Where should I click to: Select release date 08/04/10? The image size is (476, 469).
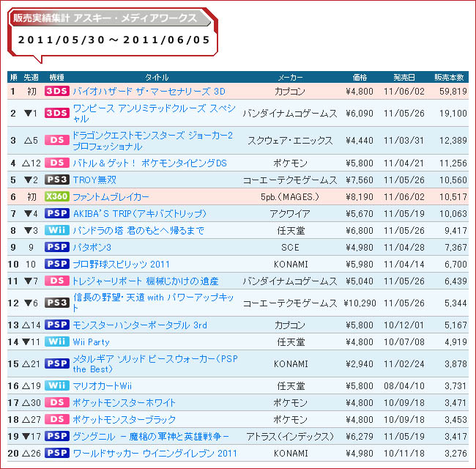pos(404,385)
